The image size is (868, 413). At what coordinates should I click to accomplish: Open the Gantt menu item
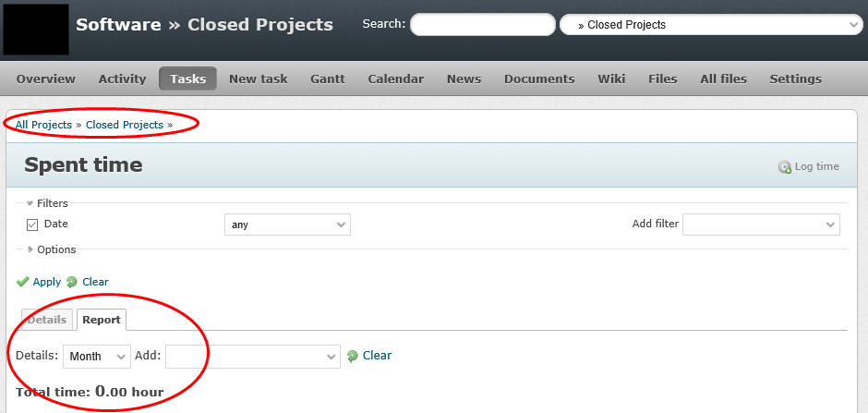click(x=328, y=79)
